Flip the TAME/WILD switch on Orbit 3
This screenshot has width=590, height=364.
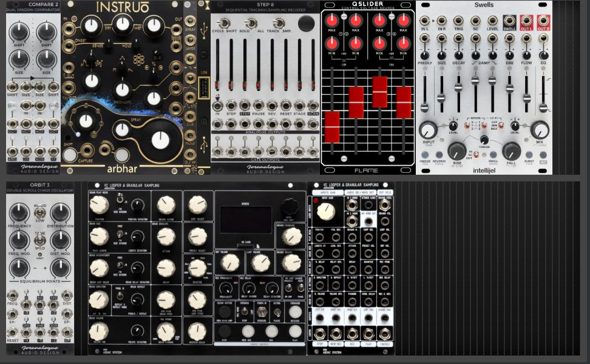40,240
